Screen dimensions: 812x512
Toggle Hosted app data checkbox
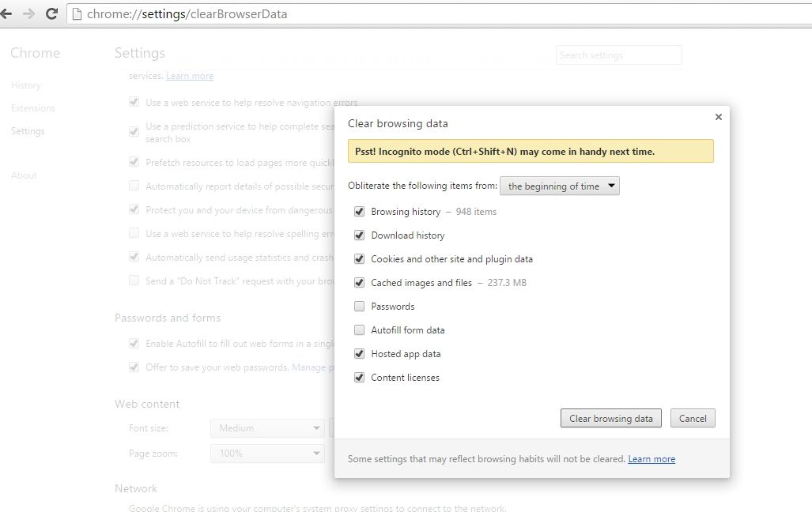pos(360,354)
